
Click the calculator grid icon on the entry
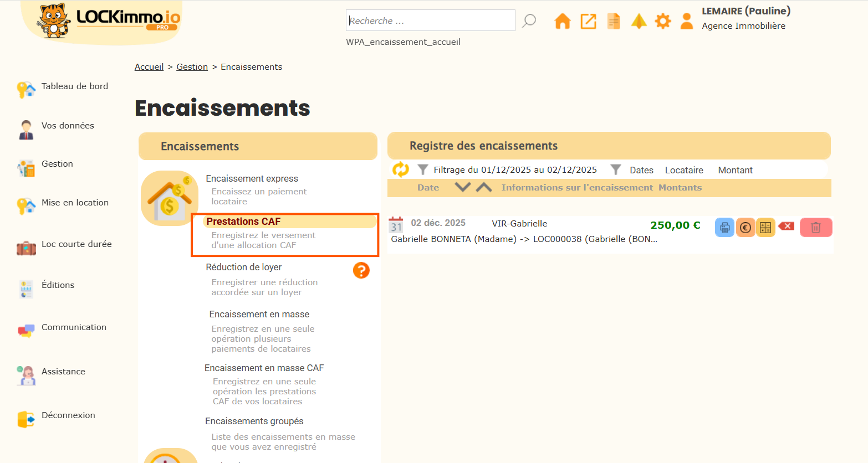coord(765,228)
